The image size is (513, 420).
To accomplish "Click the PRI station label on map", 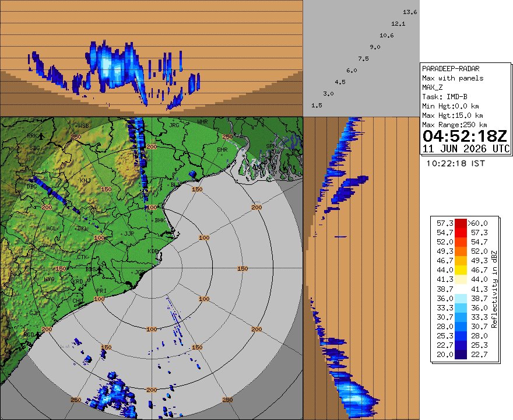I will point(102,290).
